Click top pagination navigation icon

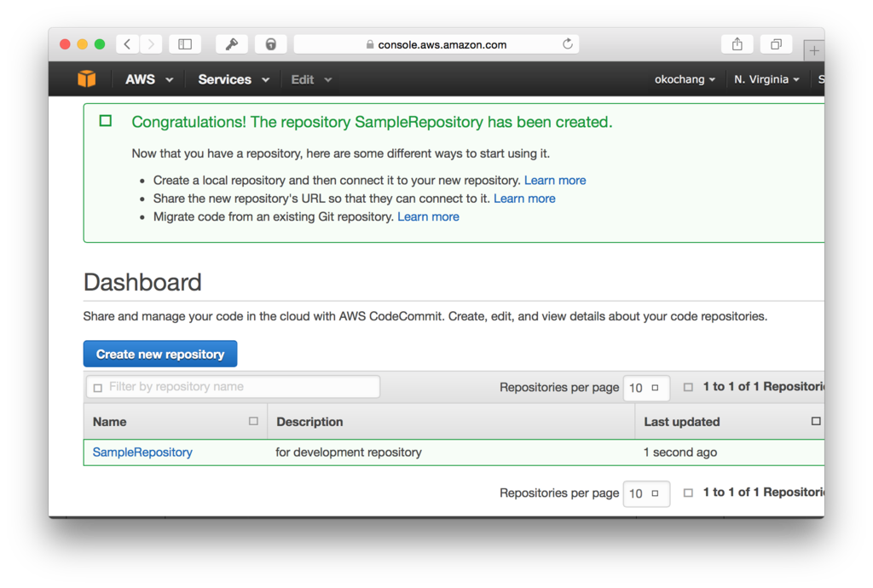(688, 387)
